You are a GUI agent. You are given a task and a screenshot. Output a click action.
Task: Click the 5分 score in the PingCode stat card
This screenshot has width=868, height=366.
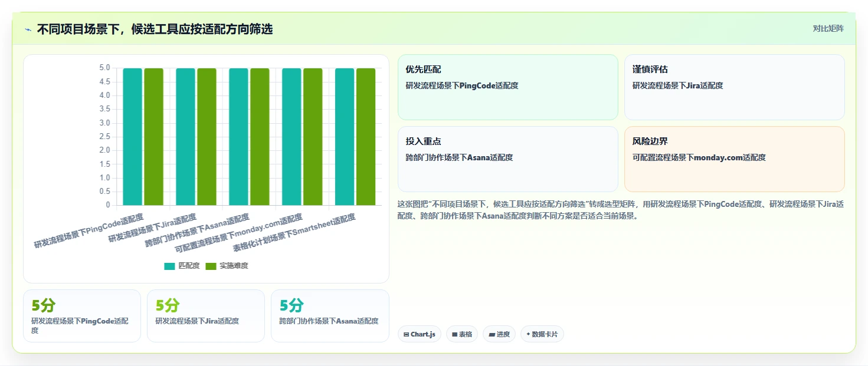click(x=43, y=305)
